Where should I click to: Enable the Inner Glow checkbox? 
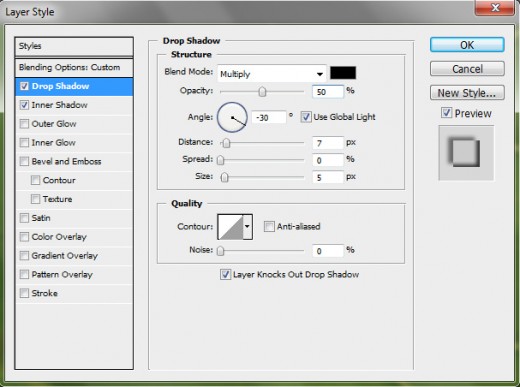pyautogui.click(x=24, y=143)
